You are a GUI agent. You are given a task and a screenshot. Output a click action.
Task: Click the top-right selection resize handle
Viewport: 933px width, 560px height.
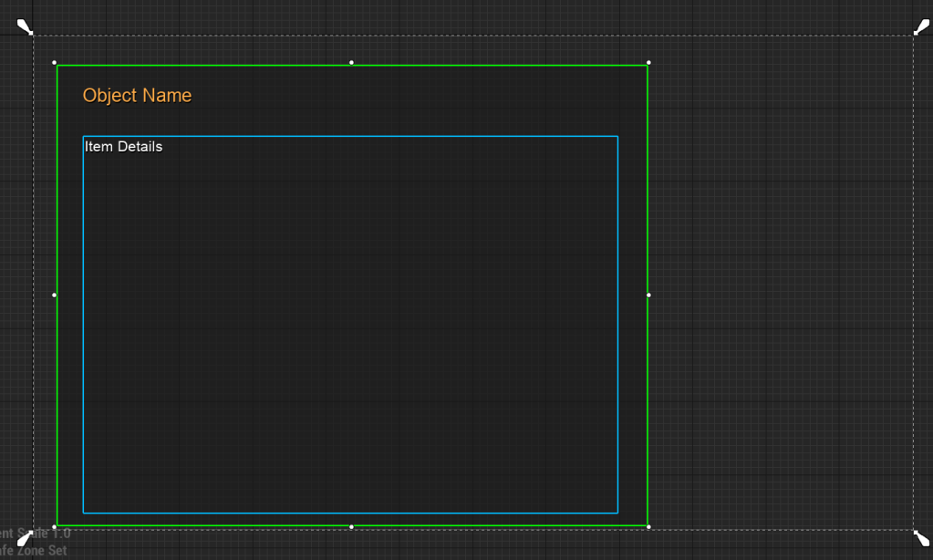(x=648, y=63)
